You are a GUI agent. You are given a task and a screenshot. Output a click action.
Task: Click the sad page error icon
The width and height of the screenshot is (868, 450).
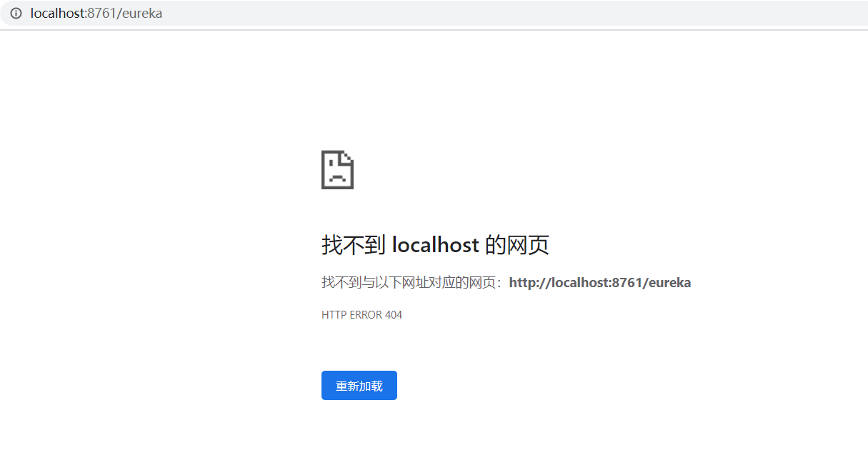click(338, 170)
